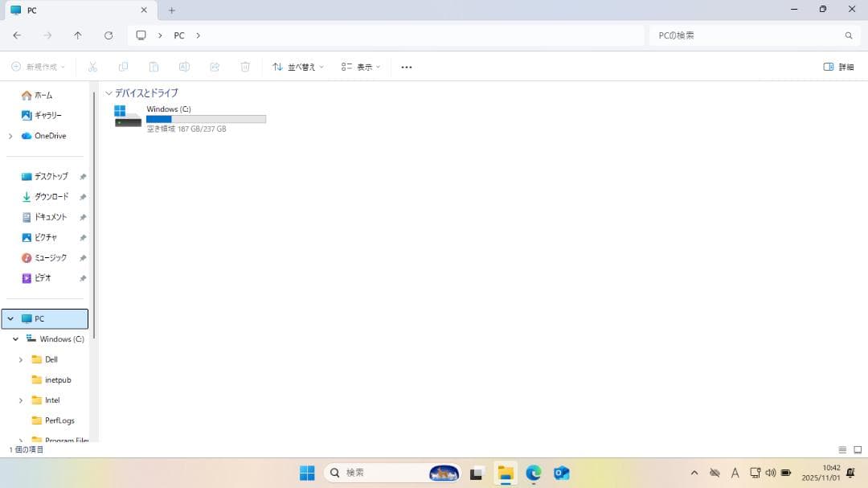Screen dimensions: 868x488
Task: Open the 表示 view dropdown
Action: [360, 67]
